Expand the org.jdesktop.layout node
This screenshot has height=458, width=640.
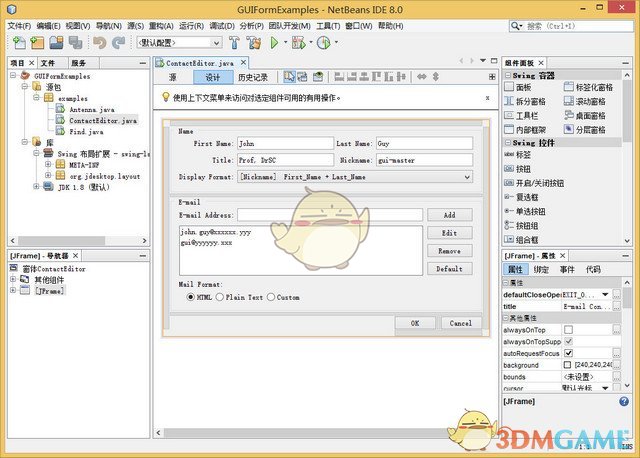[x=48, y=176]
